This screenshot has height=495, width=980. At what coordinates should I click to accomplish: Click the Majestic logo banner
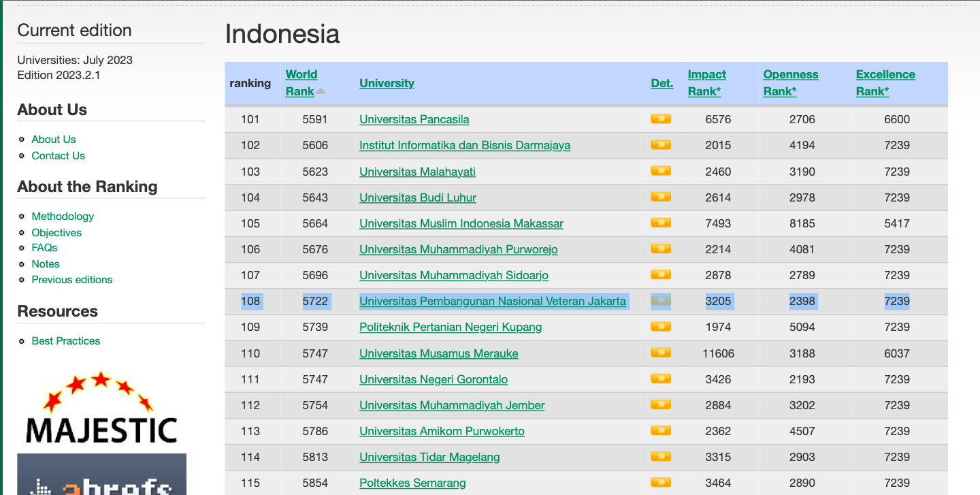[x=101, y=409]
